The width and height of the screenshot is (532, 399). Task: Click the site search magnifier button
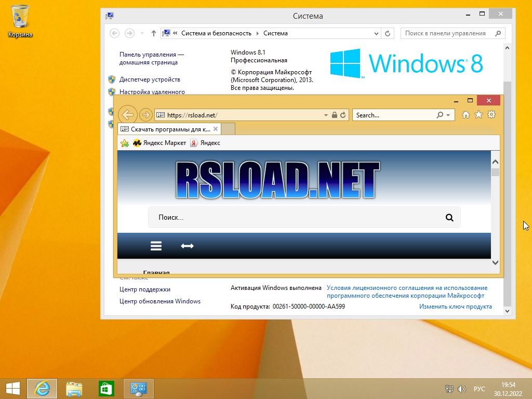[449, 218]
